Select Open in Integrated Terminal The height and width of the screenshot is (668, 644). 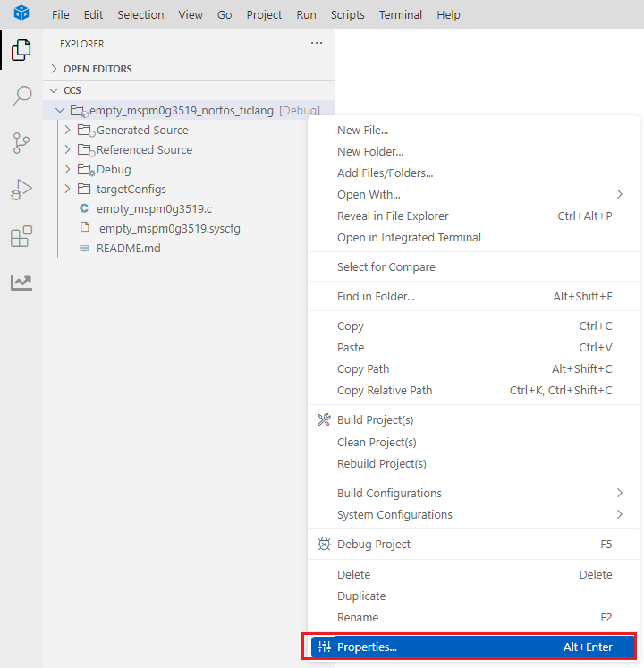(473, 237)
